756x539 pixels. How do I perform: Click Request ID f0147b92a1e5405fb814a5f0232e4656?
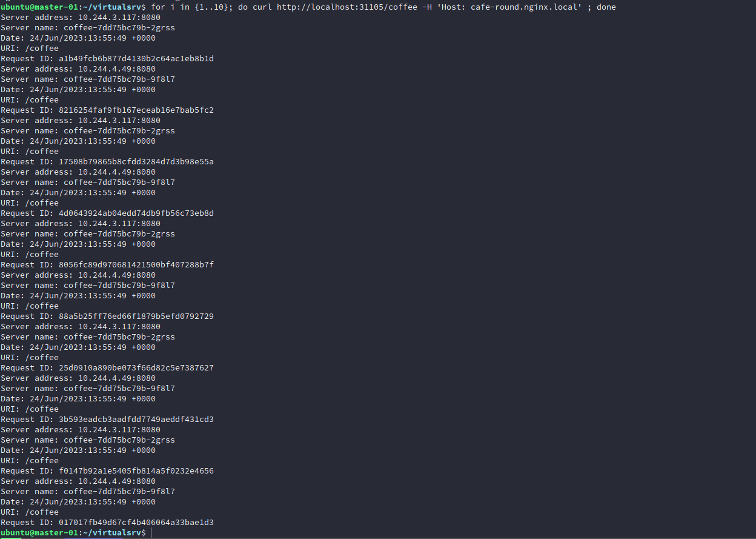(x=136, y=471)
